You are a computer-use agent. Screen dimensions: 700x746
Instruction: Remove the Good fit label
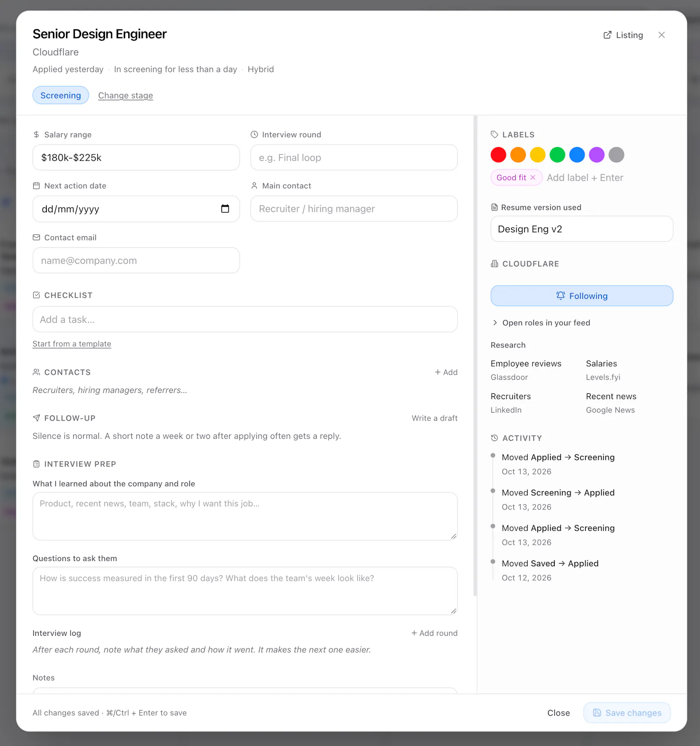533,178
